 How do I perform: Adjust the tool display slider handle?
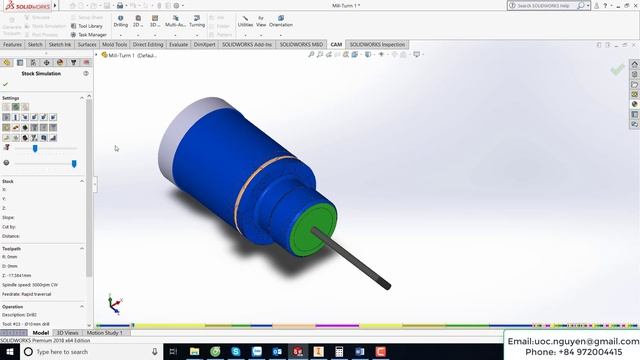coord(35,149)
